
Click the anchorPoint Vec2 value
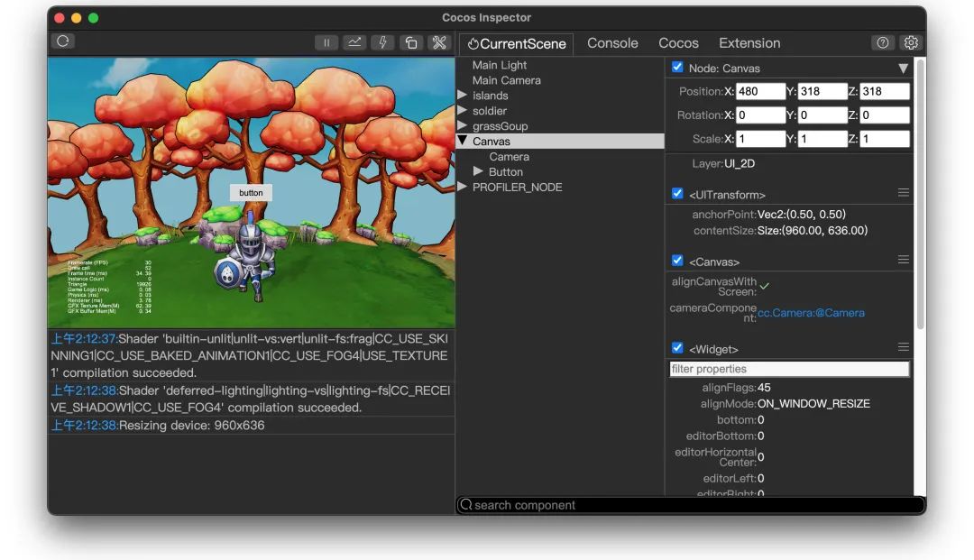click(802, 215)
